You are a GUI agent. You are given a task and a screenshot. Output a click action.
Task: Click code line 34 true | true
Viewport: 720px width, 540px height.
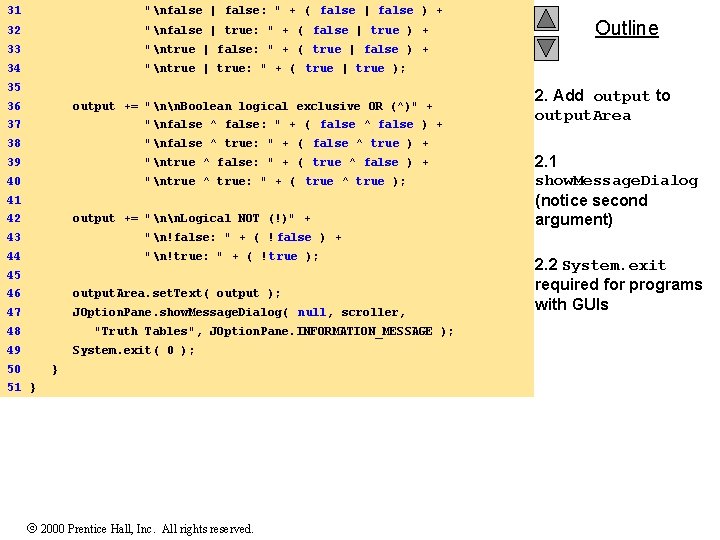[x=275, y=68]
